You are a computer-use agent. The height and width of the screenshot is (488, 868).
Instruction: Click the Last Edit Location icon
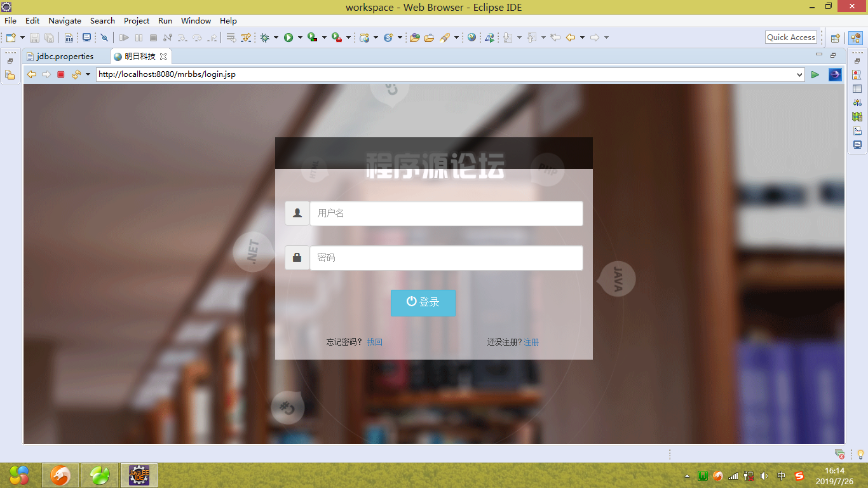click(555, 37)
